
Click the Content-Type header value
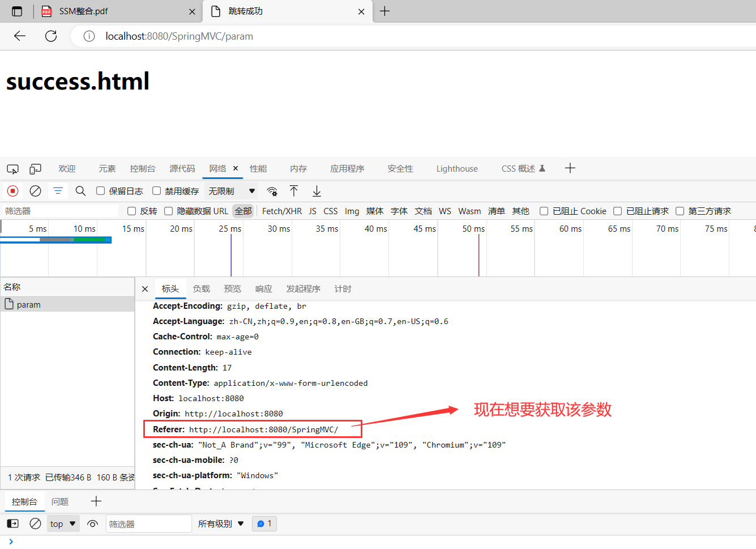click(291, 383)
